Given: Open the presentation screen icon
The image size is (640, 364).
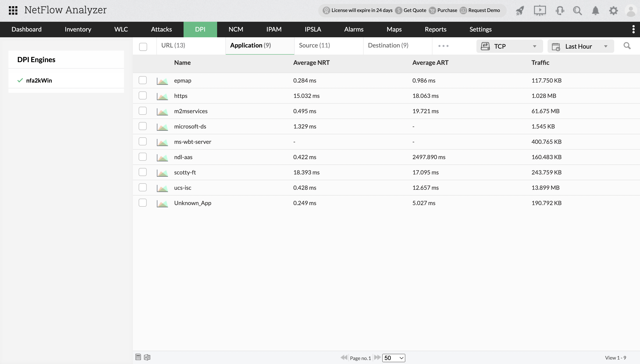Looking at the screenshot, I should tap(540, 10).
